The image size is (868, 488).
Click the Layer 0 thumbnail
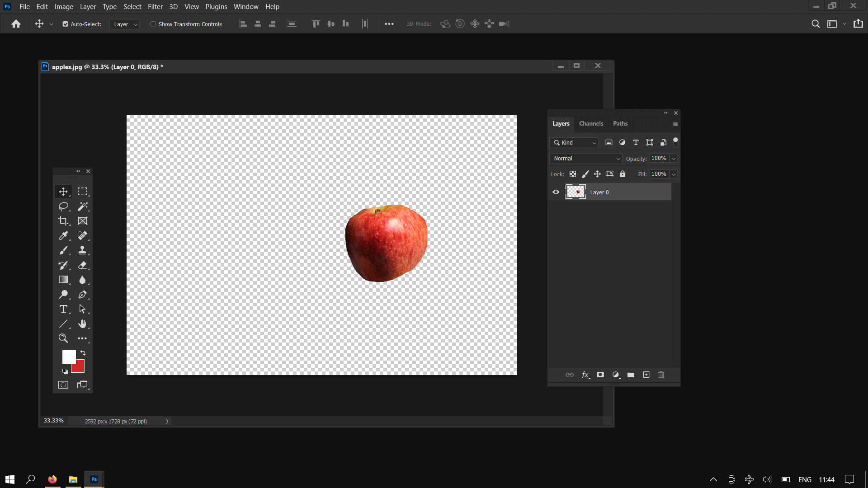576,192
